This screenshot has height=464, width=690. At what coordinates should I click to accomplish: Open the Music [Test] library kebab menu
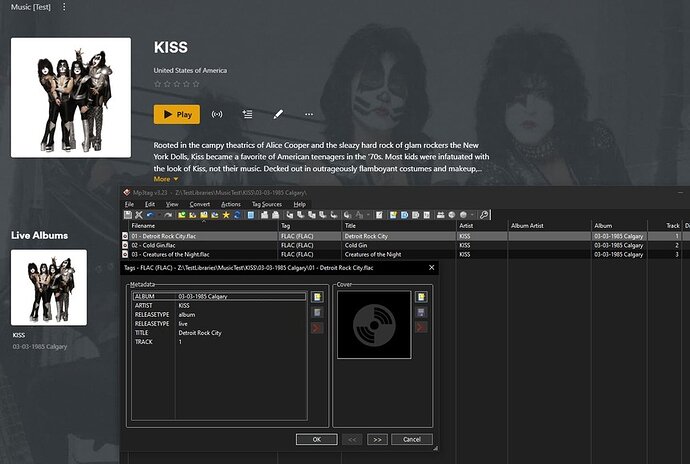[x=64, y=7]
